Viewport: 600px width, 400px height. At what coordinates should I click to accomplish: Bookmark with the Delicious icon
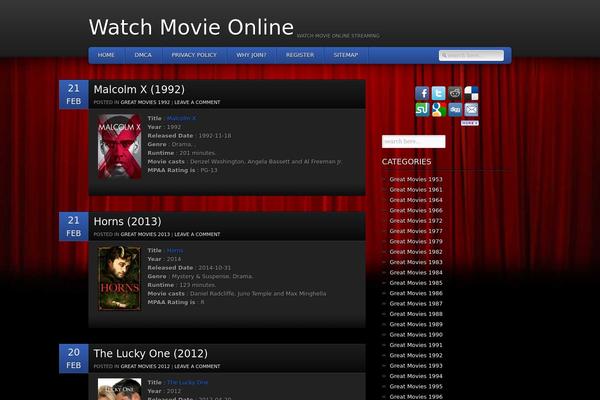pyautogui.click(x=471, y=93)
